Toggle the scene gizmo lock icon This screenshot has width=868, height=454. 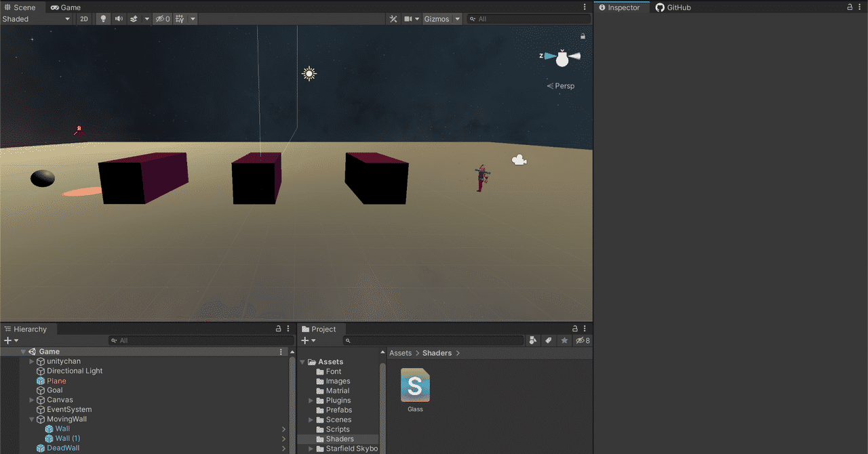[x=583, y=36]
